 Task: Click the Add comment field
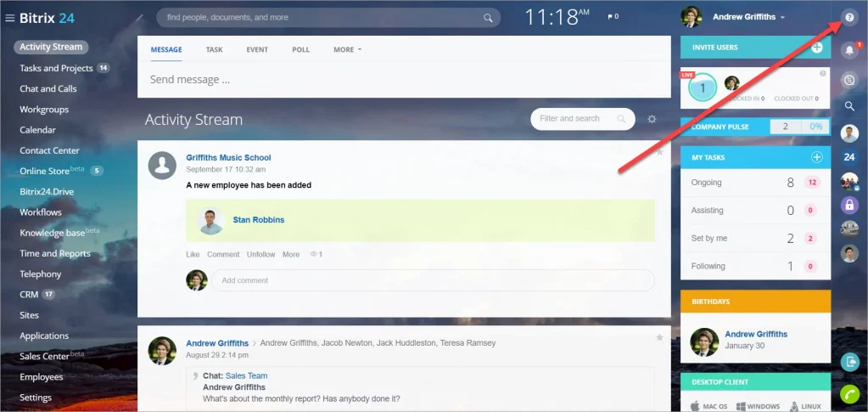click(433, 280)
